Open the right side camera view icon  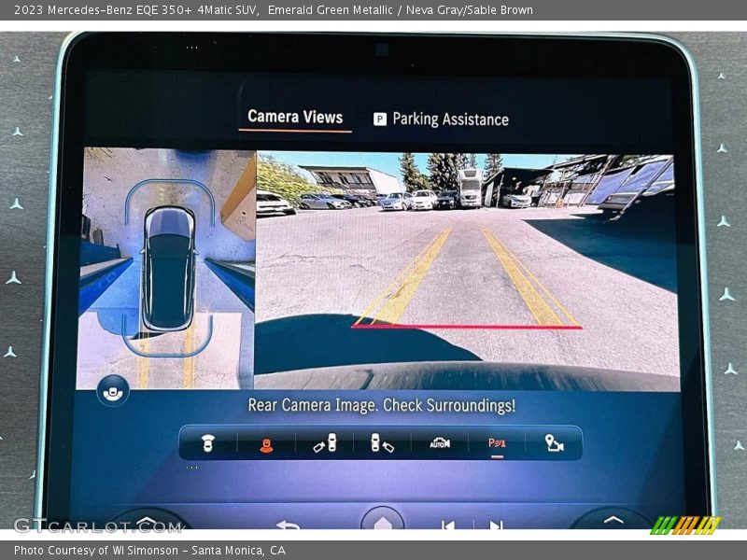pos(381,445)
